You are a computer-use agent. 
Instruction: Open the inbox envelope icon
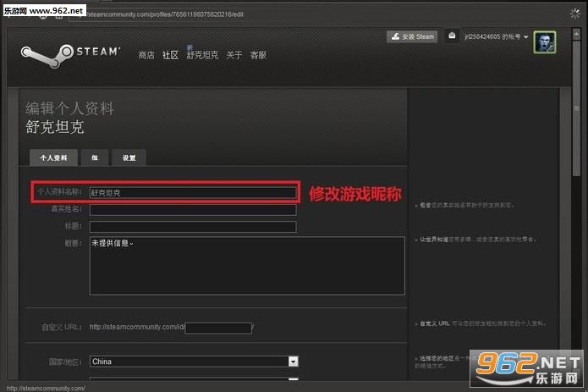(452, 36)
